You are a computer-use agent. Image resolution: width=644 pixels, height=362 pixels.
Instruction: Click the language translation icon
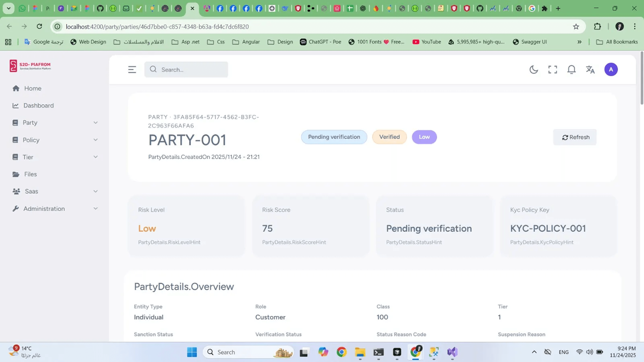tap(590, 69)
